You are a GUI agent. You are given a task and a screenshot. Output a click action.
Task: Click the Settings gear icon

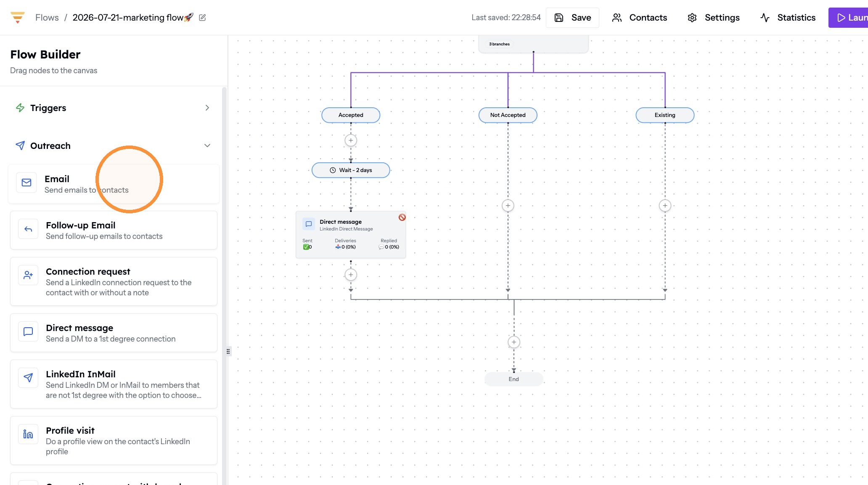click(x=692, y=18)
